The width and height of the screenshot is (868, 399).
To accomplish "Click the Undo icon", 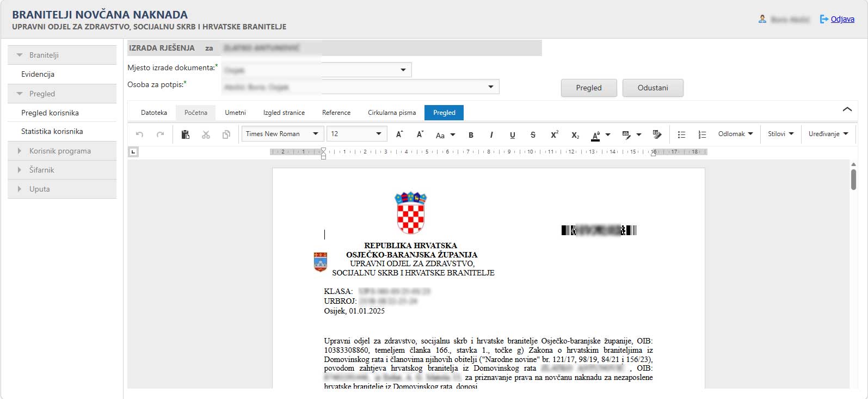I will pos(139,134).
